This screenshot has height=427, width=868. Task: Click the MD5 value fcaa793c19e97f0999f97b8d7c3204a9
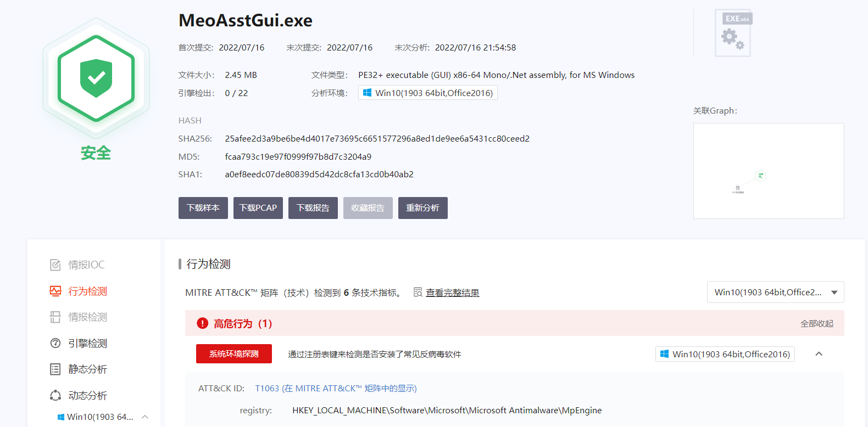coord(298,157)
